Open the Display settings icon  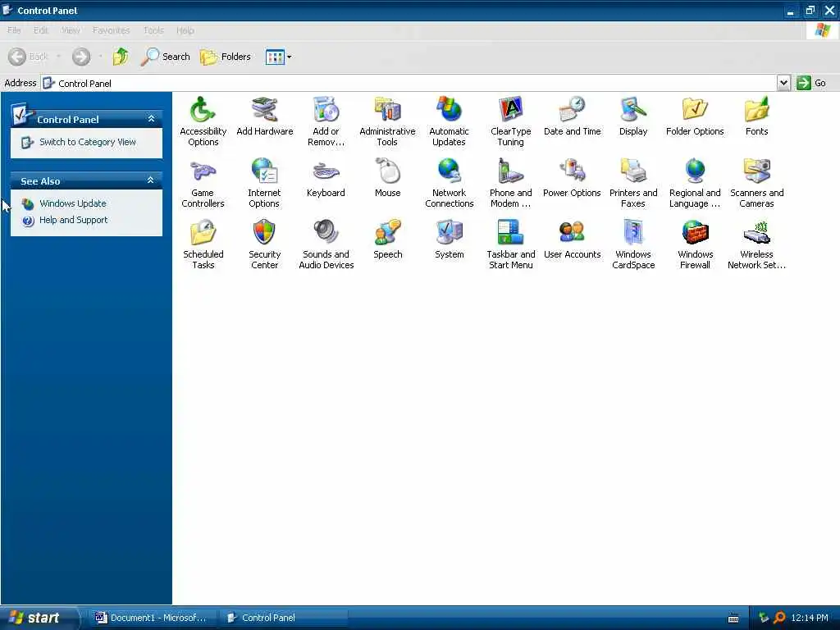point(633,109)
